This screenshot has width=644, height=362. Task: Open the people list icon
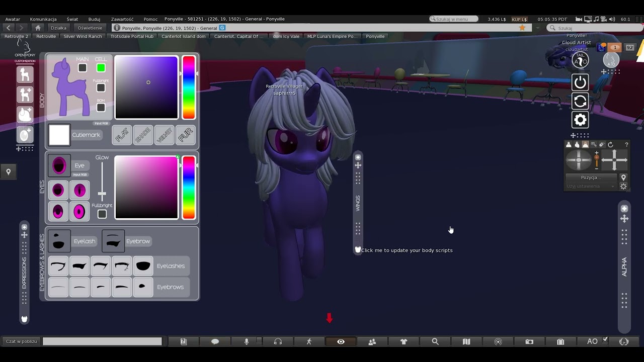tap(372, 341)
